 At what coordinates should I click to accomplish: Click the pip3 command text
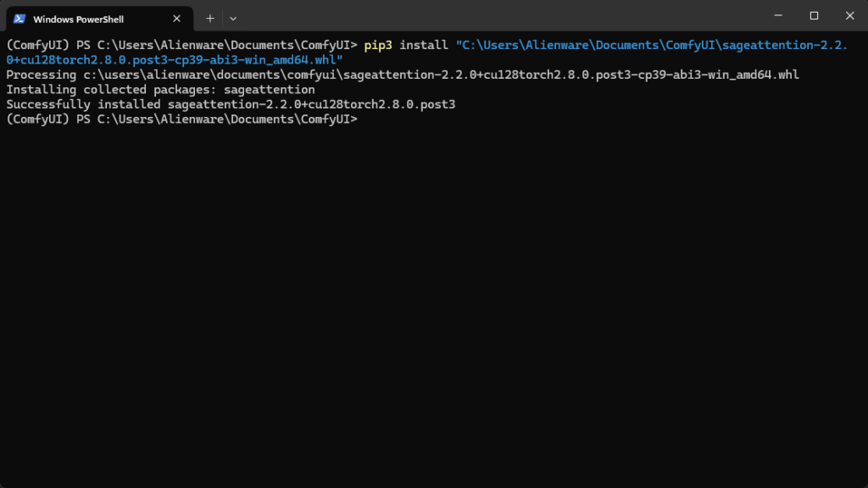[378, 45]
